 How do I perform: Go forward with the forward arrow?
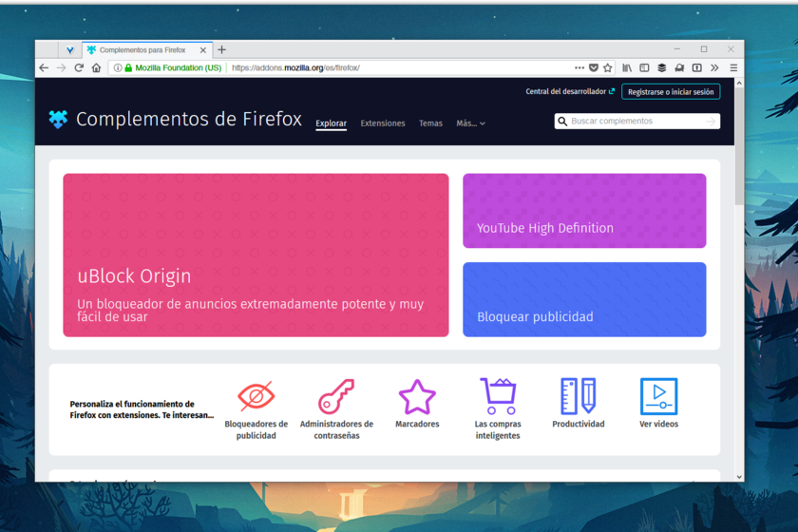click(x=61, y=67)
